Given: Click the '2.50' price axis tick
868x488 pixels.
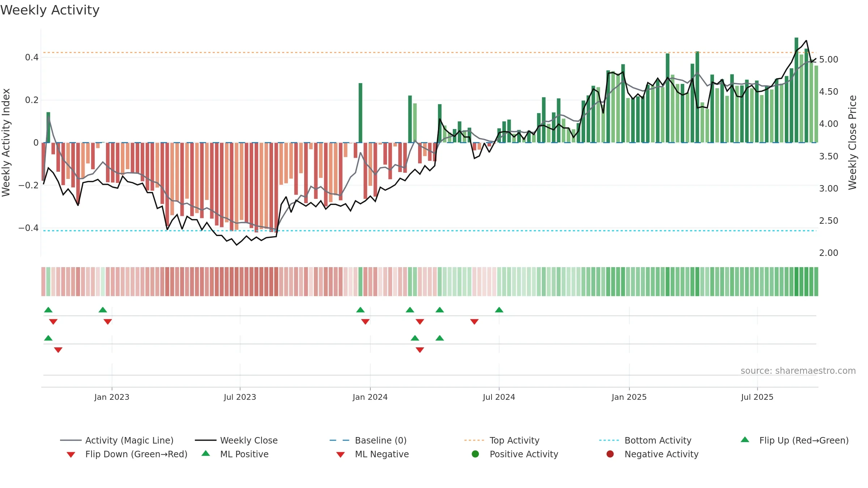Looking at the screenshot, I should pos(829,221).
